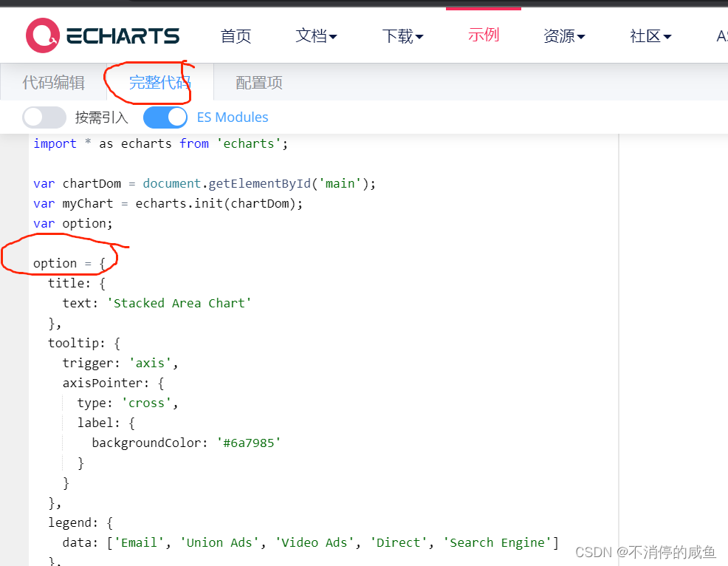
Task: Open the 配置项 tab
Action: pos(258,82)
